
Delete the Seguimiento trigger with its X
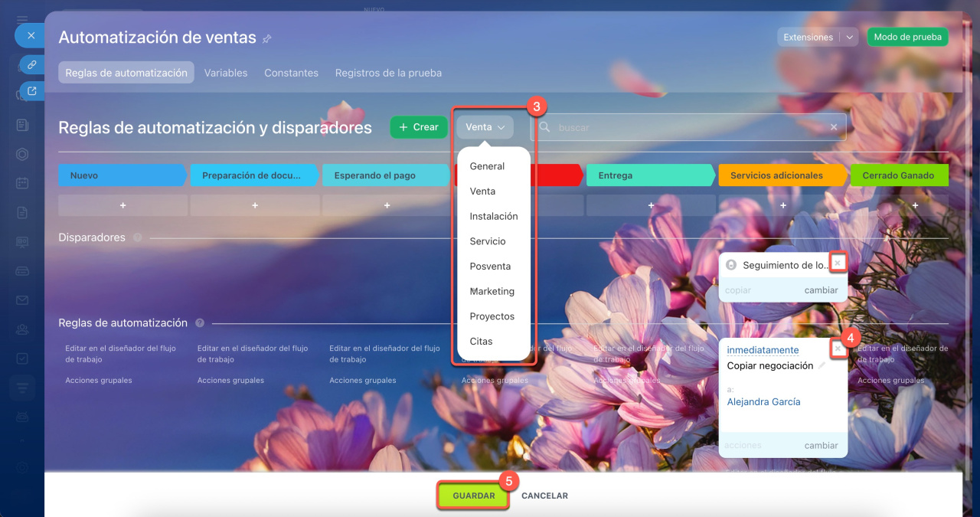point(838,263)
